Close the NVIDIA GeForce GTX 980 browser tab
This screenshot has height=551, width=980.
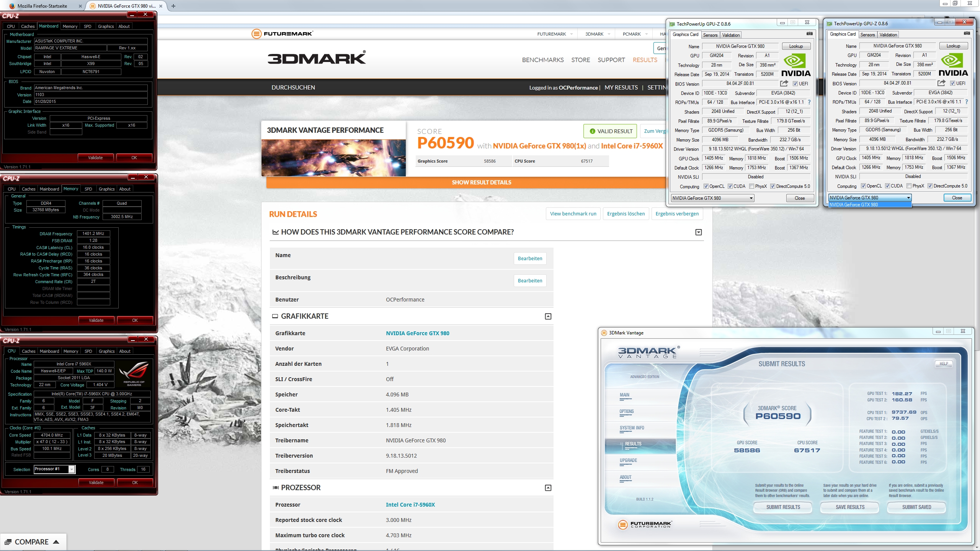161,6
